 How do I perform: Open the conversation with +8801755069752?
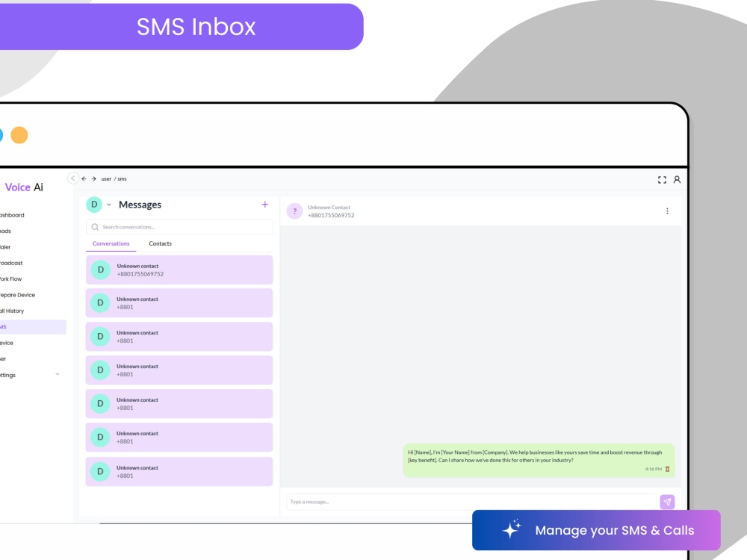pos(179,270)
